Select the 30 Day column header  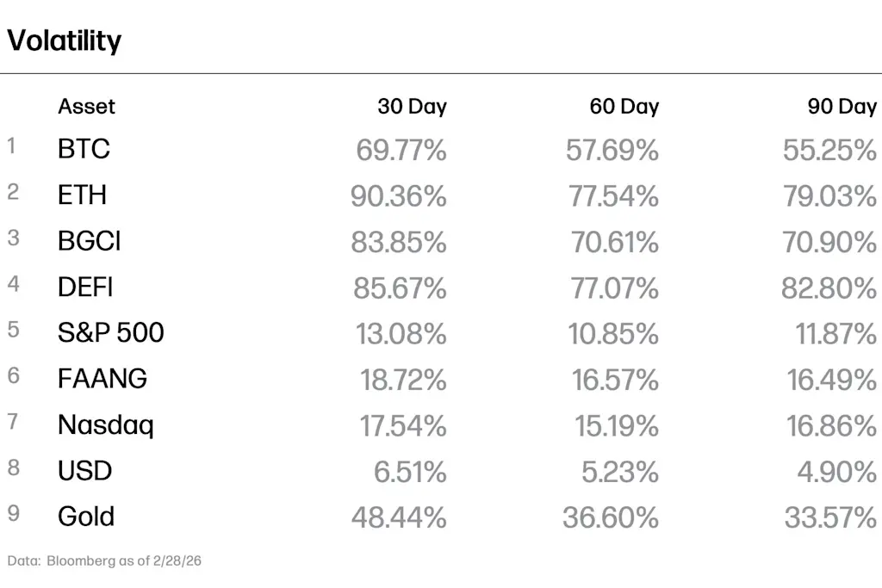(413, 106)
